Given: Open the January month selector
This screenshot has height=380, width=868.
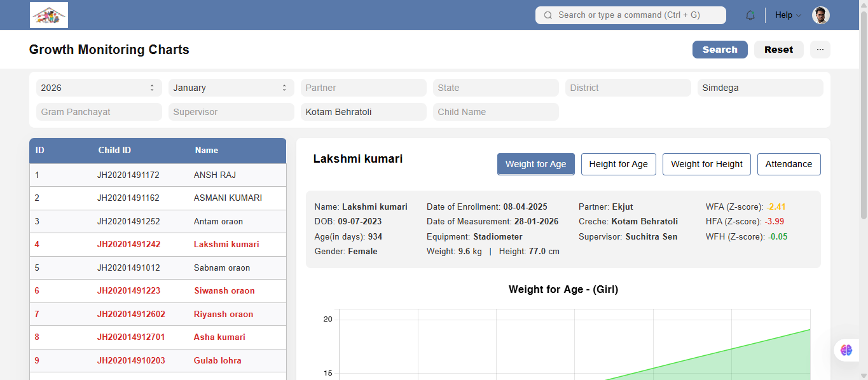Looking at the screenshot, I should (x=231, y=88).
